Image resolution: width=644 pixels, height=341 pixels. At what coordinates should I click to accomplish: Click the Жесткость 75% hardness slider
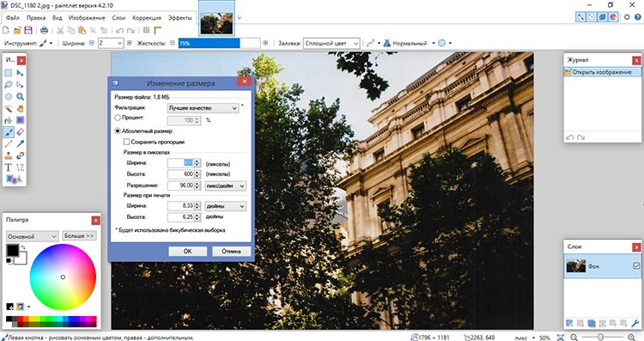(x=219, y=43)
